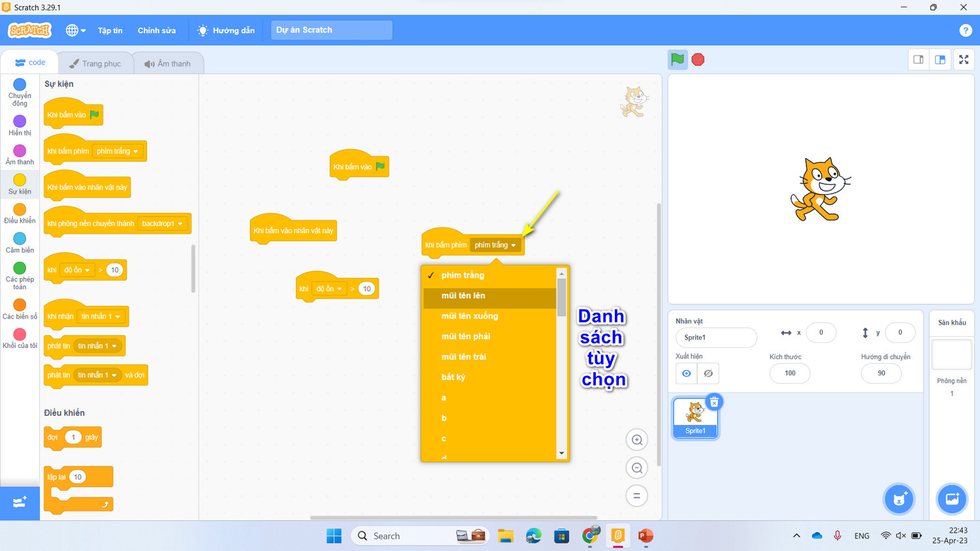
Task: Open the language globe dropdown
Action: point(76,30)
